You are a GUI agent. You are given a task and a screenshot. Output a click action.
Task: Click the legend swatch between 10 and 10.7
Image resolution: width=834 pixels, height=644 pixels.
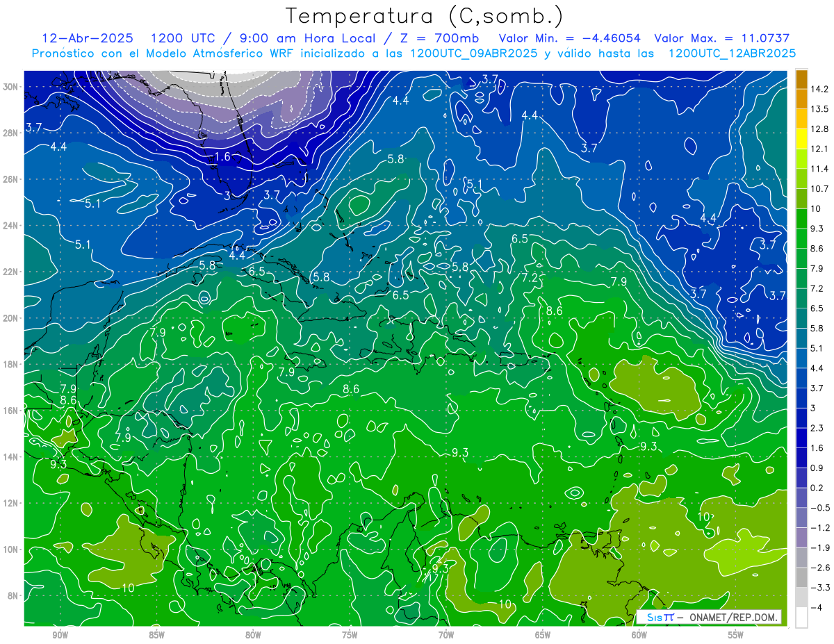click(801, 199)
